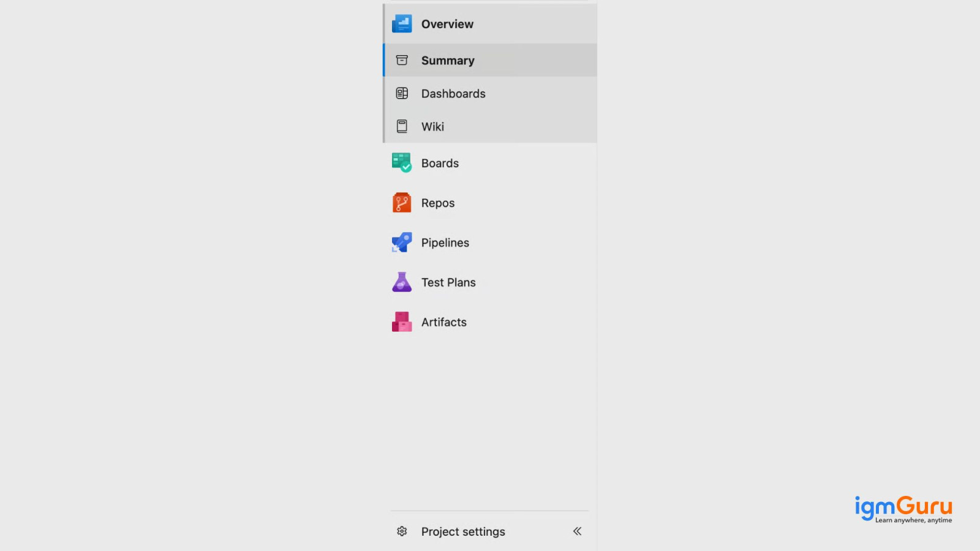Navigate to Pipelines by its label
Screen dimensions: 980x551
click(445, 243)
